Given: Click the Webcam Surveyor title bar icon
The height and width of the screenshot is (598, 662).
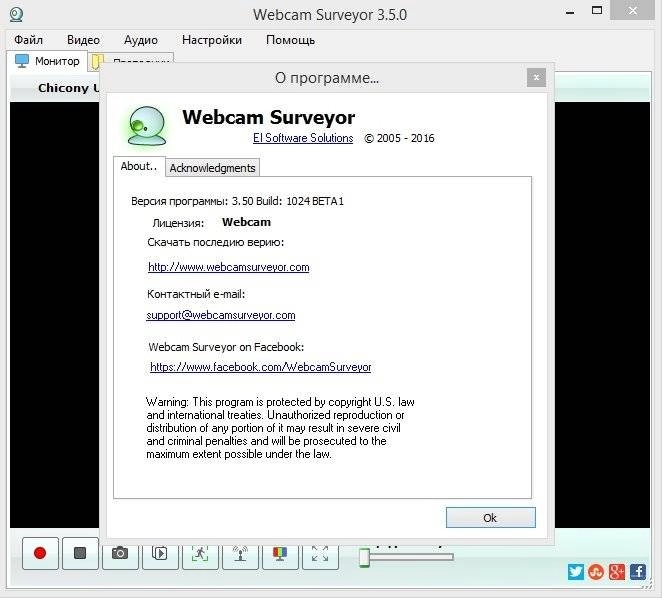Looking at the screenshot, I should point(16,14).
